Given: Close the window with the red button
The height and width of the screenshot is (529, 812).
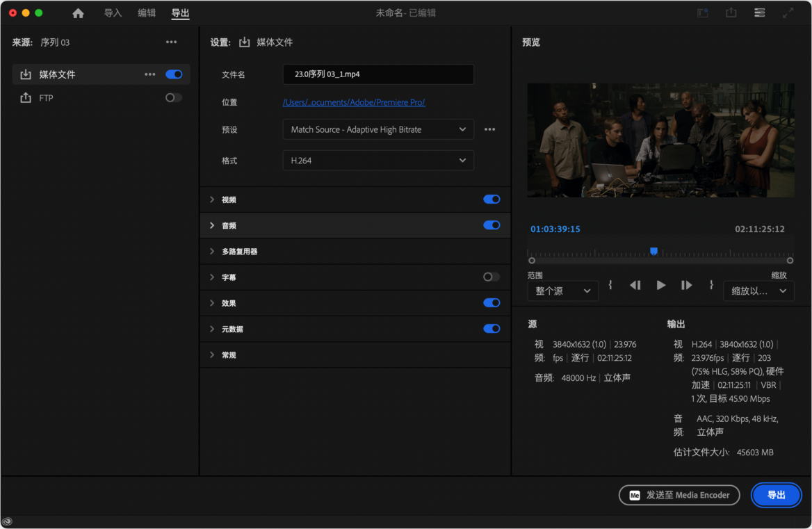Looking at the screenshot, I should click(13, 13).
